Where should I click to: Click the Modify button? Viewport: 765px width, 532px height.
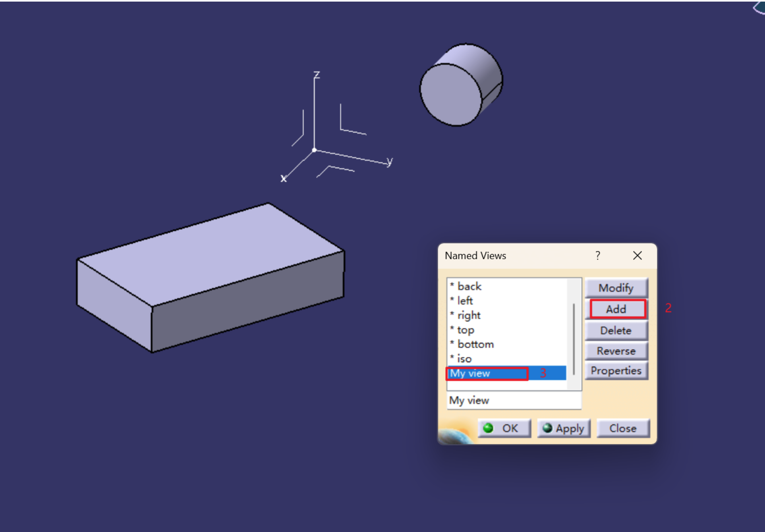[x=616, y=288]
